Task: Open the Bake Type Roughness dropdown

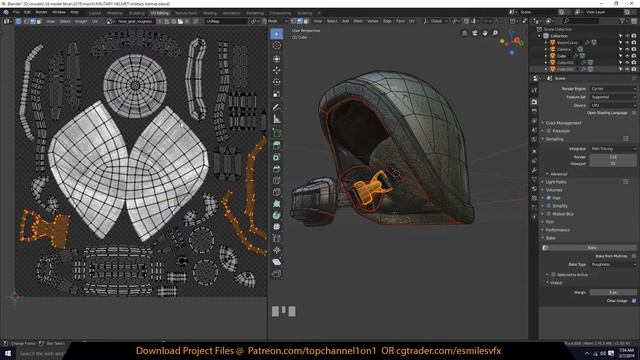Action: (x=613, y=264)
